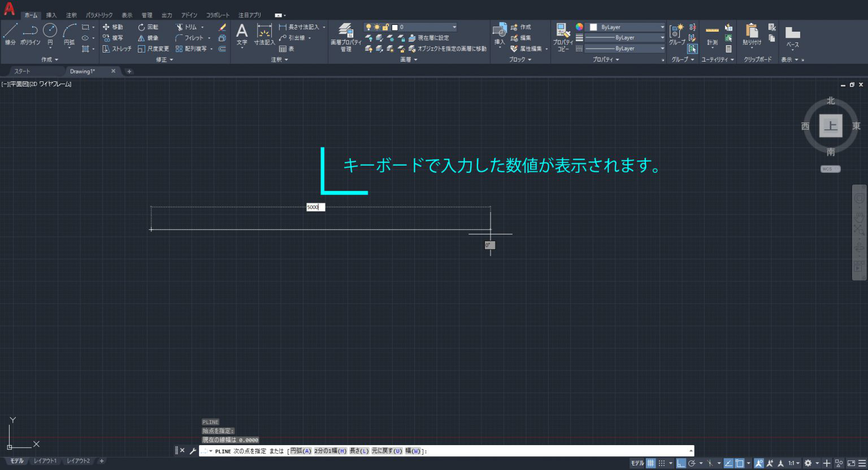
Task: Toggle grid display in status bar
Action: tap(651, 463)
